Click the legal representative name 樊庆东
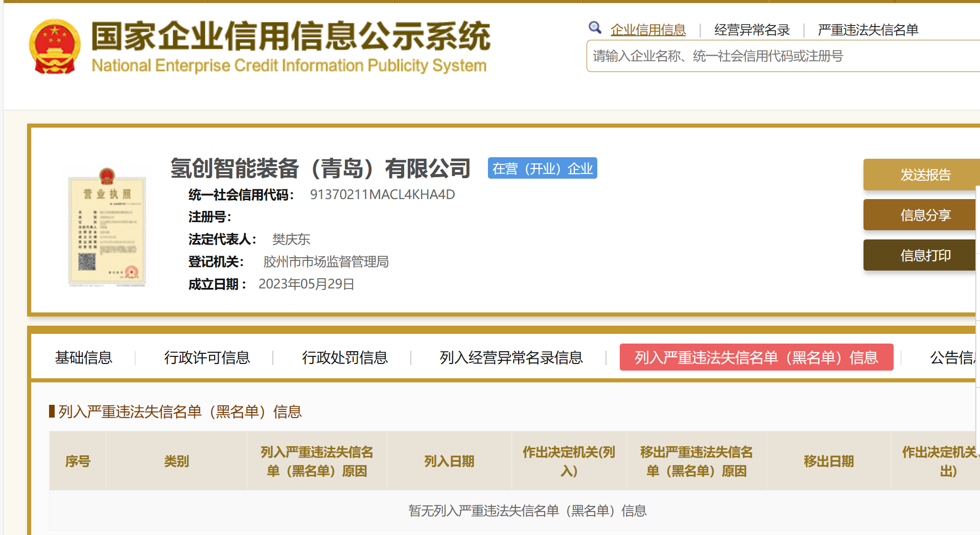Screen dimensions: 980x535 click(291, 239)
